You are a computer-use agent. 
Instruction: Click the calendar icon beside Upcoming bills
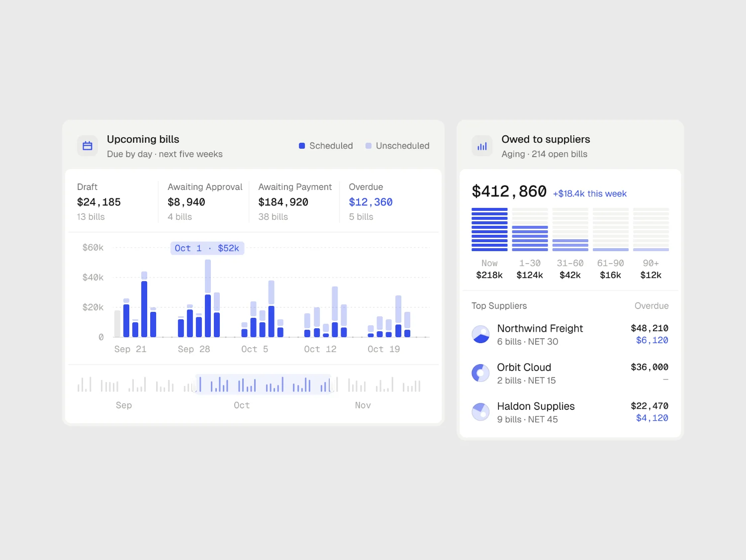(88, 146)
